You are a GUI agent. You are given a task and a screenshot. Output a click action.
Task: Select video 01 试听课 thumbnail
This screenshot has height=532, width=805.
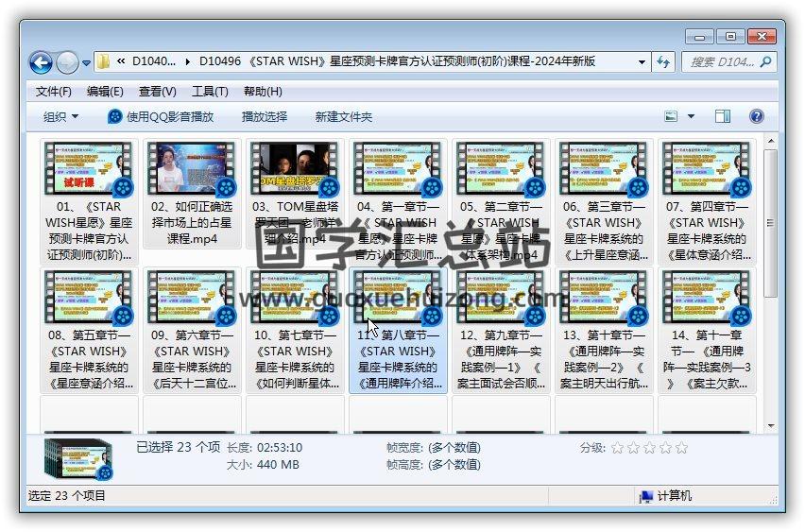tap(89, 168)
